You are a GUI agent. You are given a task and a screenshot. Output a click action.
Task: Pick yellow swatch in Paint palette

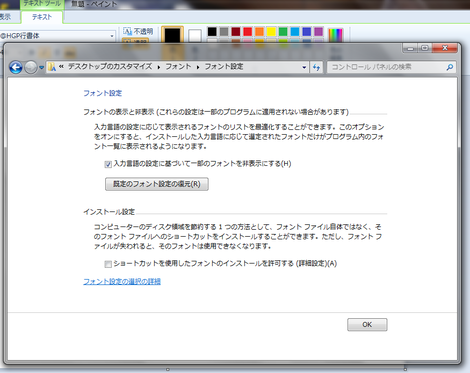271,32
